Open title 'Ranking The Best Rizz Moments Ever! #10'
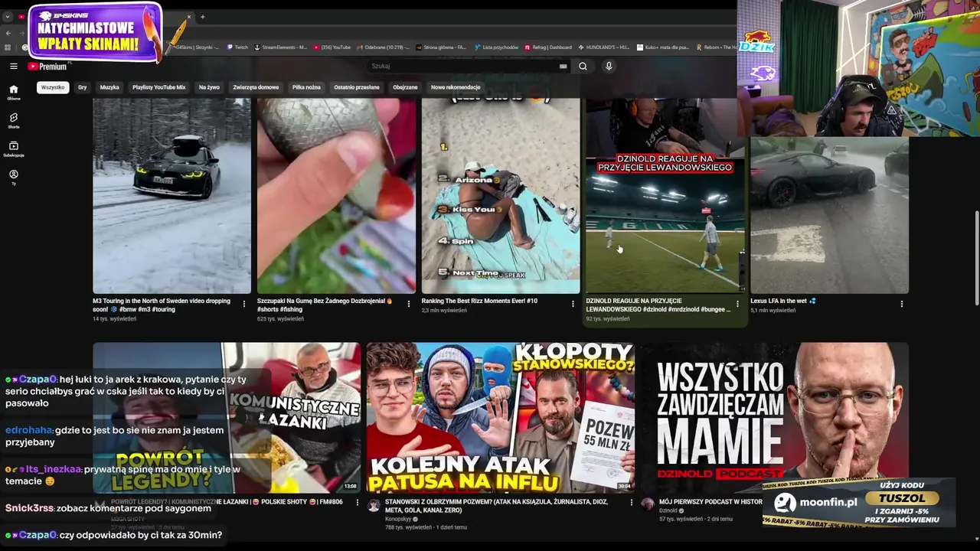This screenshot has height=551, width=980. [479, 301]
